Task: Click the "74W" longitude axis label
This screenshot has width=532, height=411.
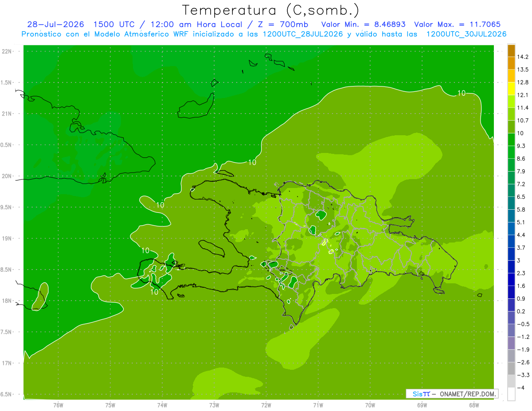Action: 162,405
